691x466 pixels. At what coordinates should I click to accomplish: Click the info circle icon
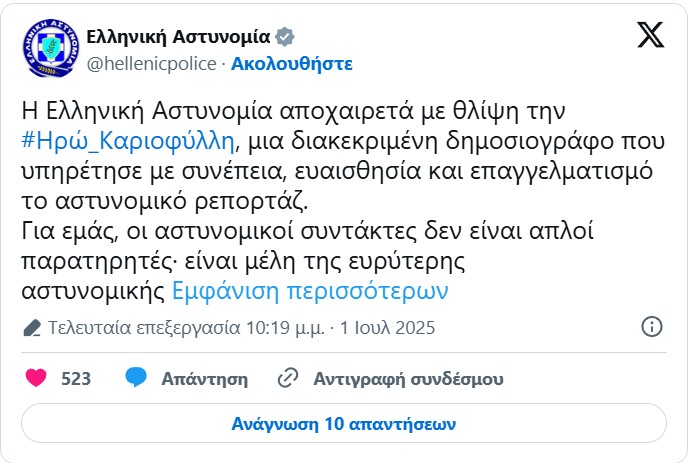click(651, 327)
